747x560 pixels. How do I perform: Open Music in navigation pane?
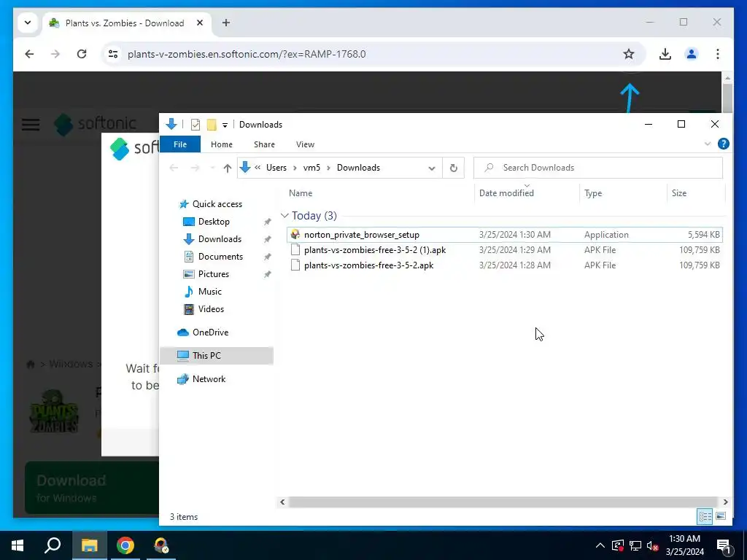[209, 292]
